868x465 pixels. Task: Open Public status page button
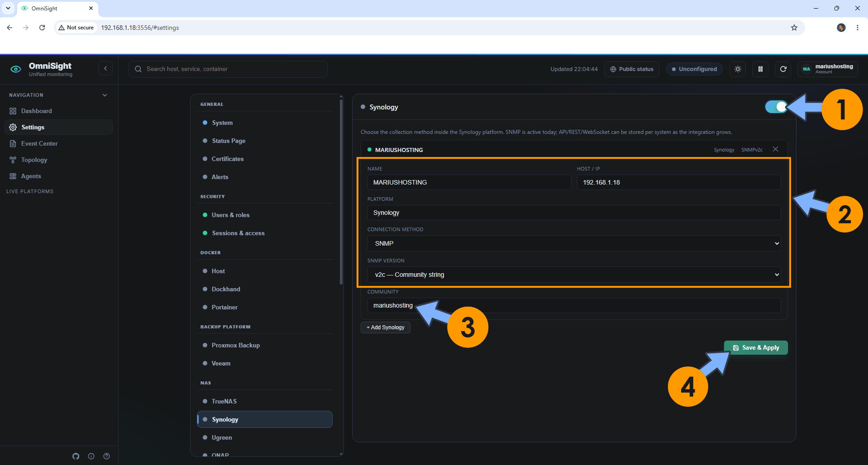click(632, 69)
